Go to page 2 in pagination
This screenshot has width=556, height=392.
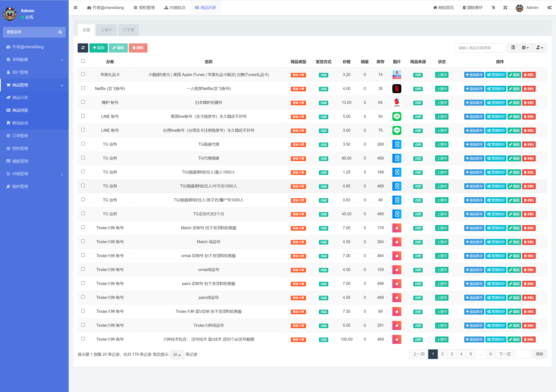[442, 354]
